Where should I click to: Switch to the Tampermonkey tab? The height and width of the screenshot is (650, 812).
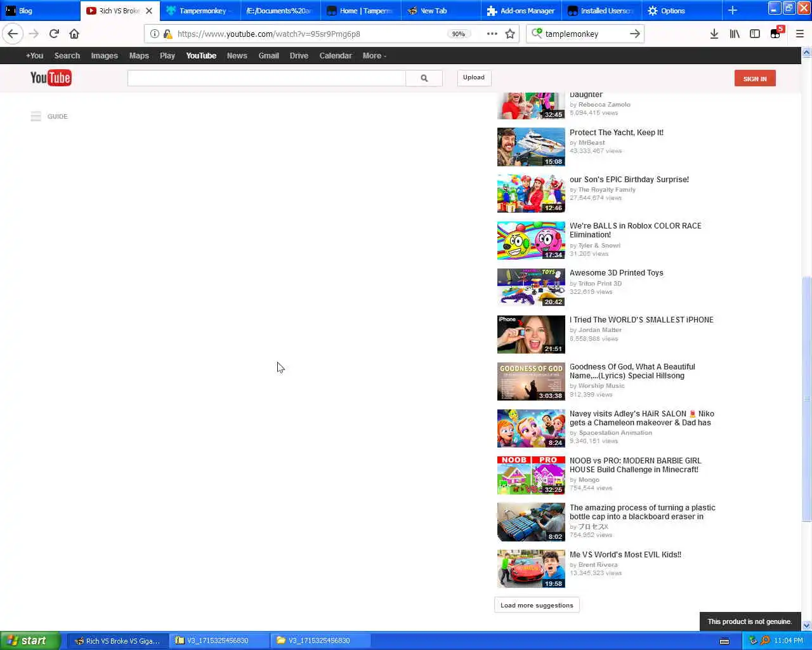200,11
